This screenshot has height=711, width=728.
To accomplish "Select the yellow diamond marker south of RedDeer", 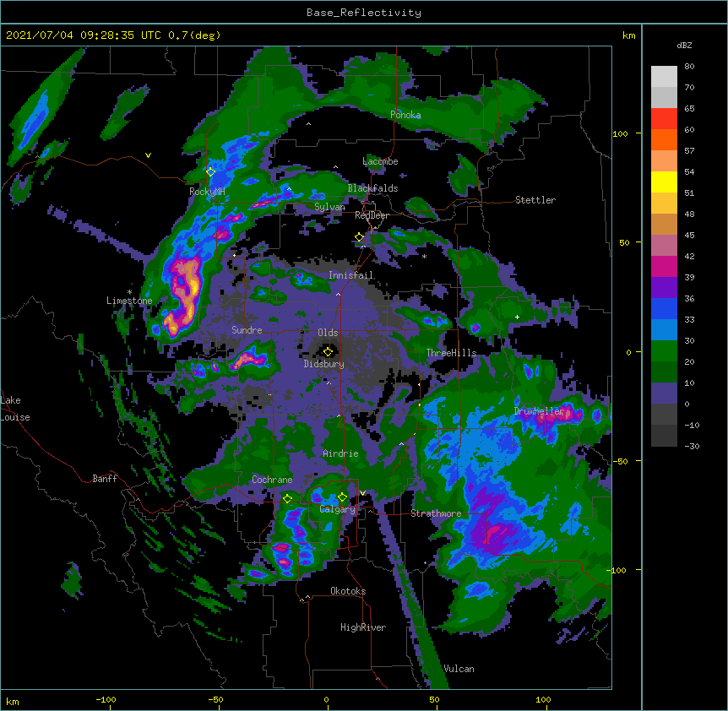I will [x=359, y=236].
